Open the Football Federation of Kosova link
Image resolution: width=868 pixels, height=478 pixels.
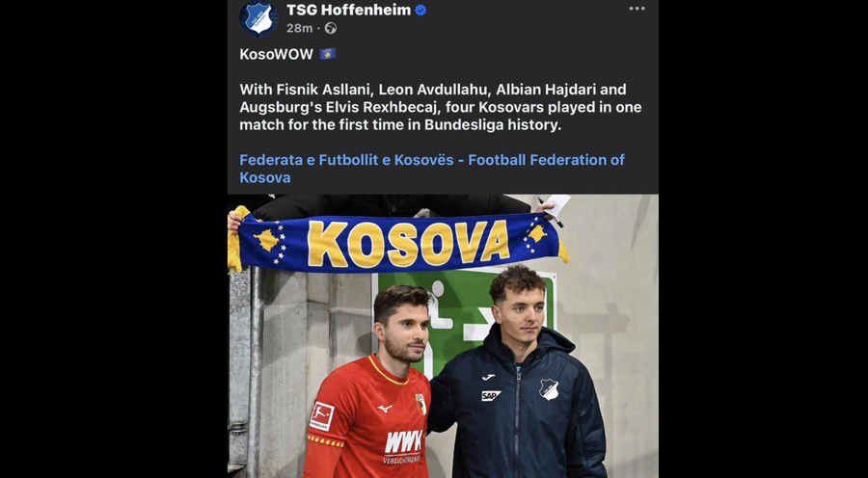(432, 169)
